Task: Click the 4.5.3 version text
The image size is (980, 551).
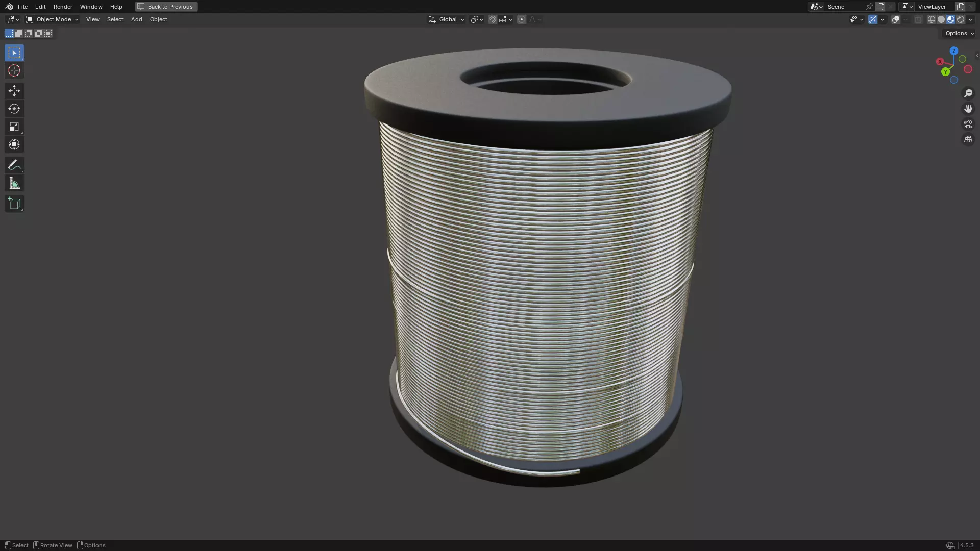Action: coord(967,545)
